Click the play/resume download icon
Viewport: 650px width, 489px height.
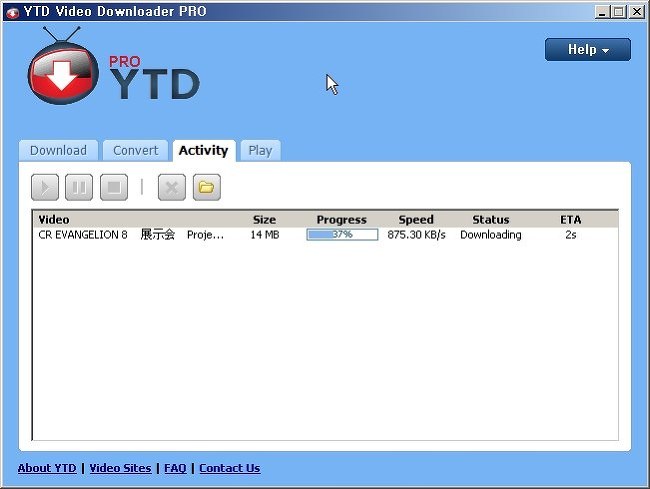(x=45, y=188)
